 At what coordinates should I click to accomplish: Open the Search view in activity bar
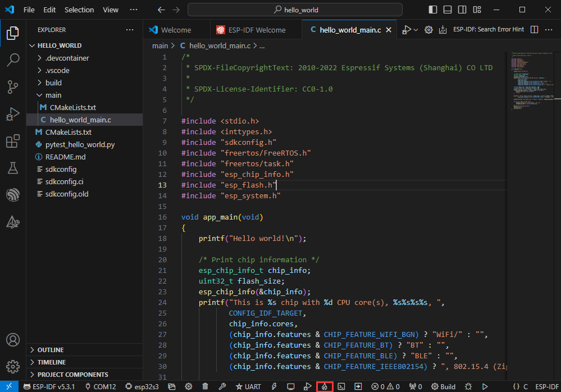pyautogui.click(x=12, y=60)
